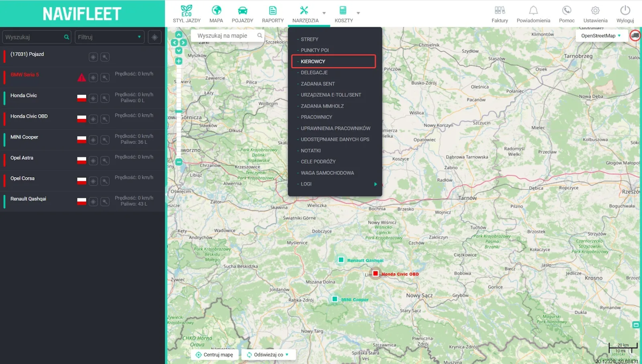Expand the Narzędzia menu arrow
The height and width of the screenshot is (364, 642).
[324, 13]
